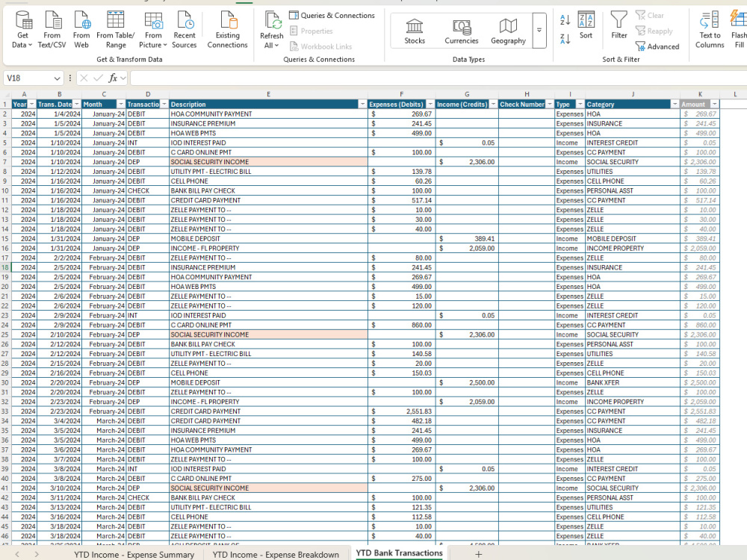This screenshot has height=560, width=747.
Task: Open the From Picture option
Action: [x=153, y=30]
